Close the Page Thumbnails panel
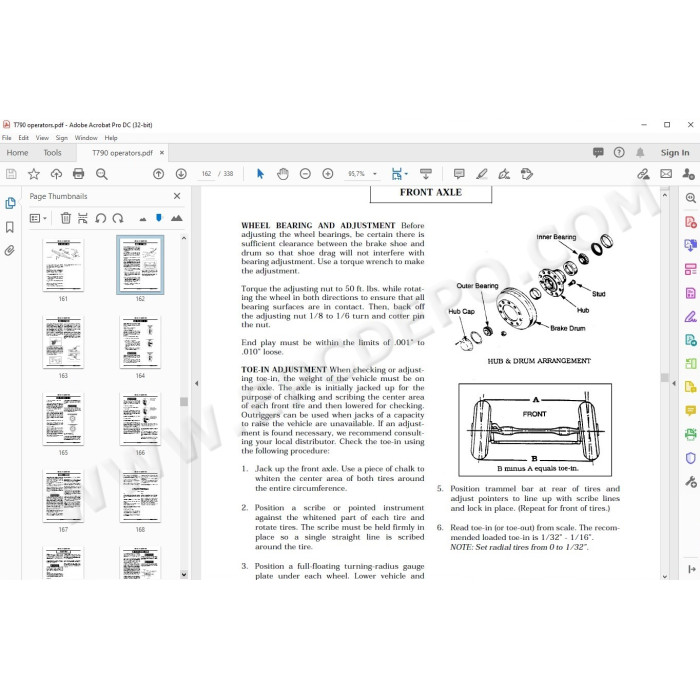This screenshot has height=700, width=700. pos(177,196)
